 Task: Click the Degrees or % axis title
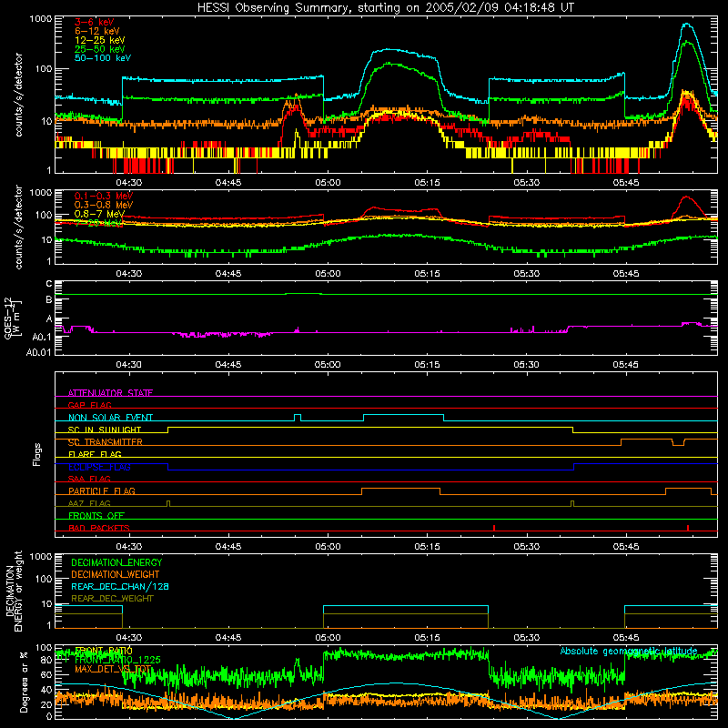24,682
